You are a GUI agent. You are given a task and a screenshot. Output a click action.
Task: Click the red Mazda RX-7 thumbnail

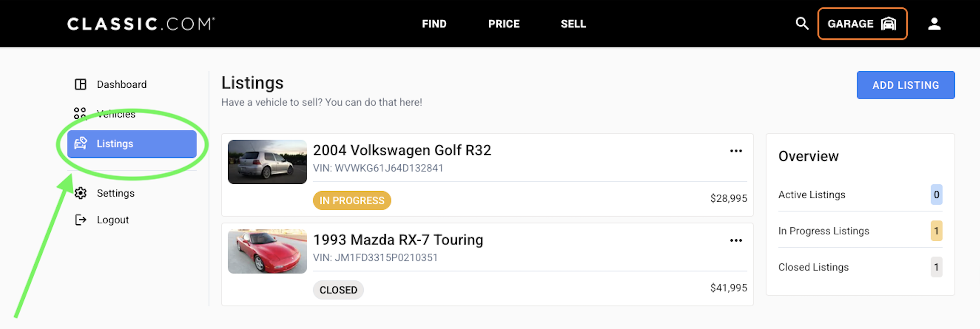point(267,251)
